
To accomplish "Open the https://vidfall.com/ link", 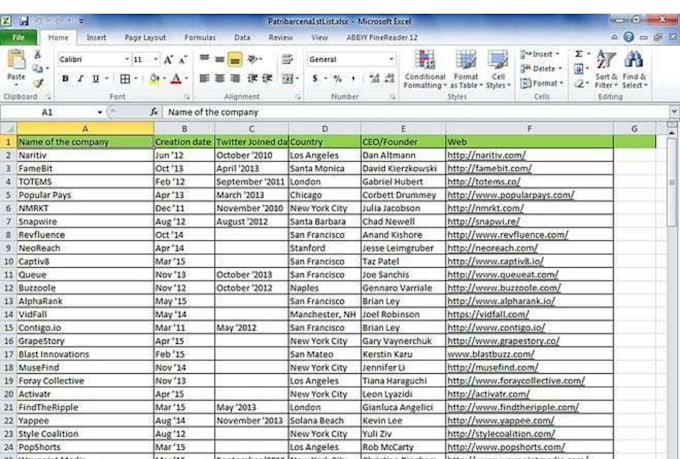I will click(488, 314).
